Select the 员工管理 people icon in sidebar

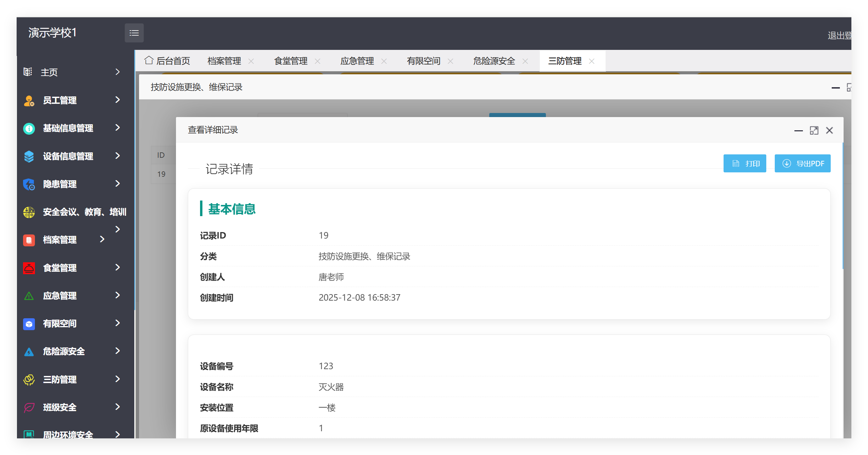click(x=28, y=100)
